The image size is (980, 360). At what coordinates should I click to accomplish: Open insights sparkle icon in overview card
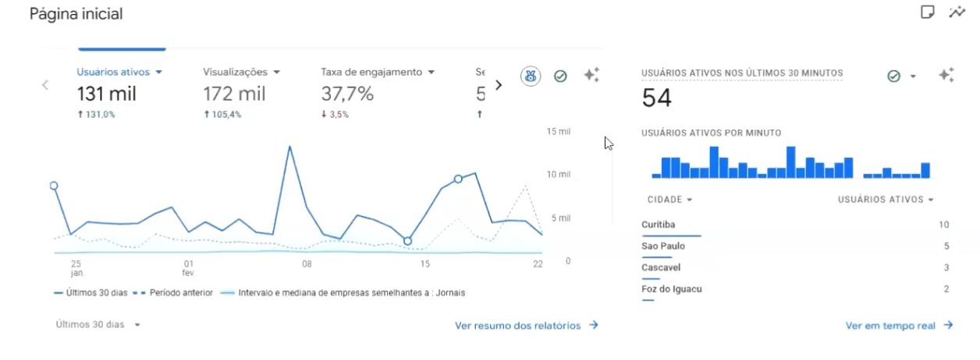point(591,75)
